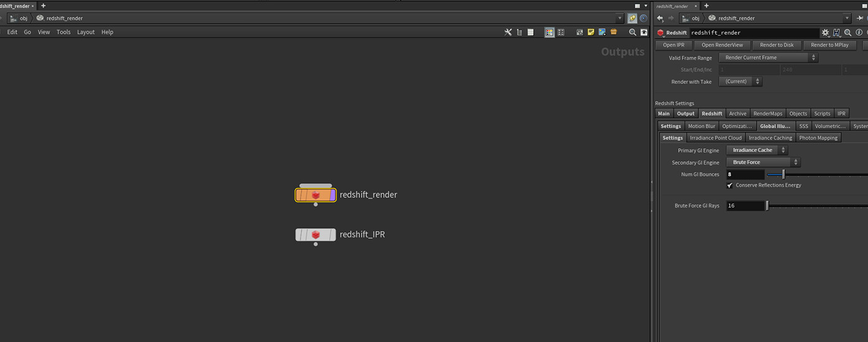868x342 pixels.
Task: Open the Primary GI Engine dropdown
Action: [757, 150]
